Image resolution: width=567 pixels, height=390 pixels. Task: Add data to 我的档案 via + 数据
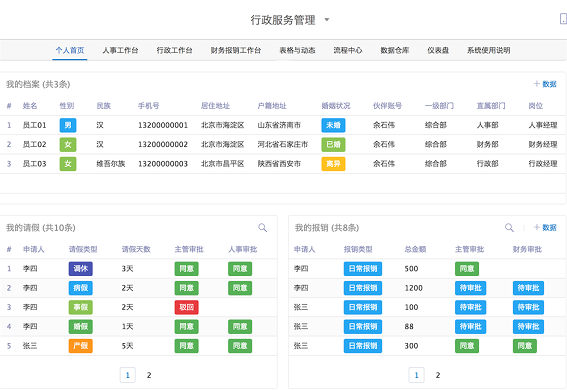pos(545,84)
